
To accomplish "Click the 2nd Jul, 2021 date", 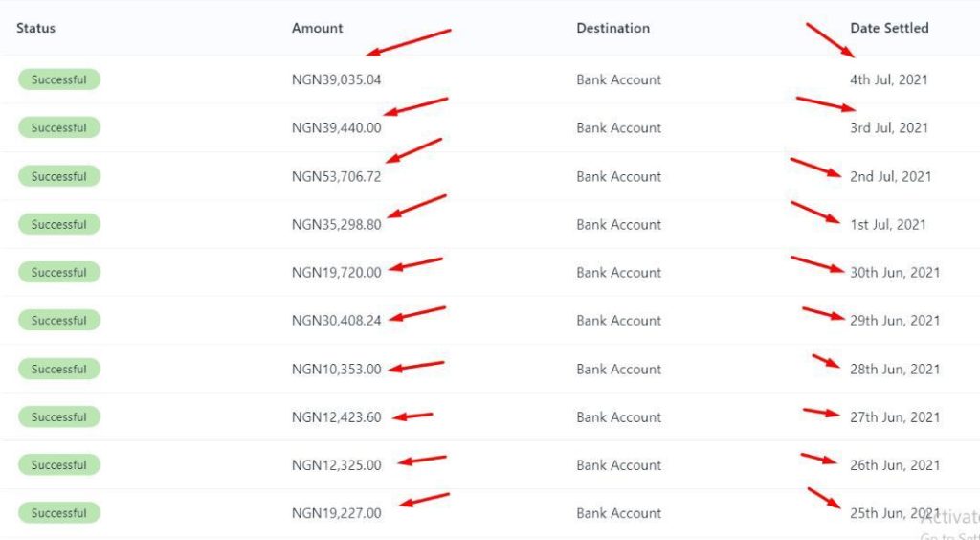I will (890, 176).
